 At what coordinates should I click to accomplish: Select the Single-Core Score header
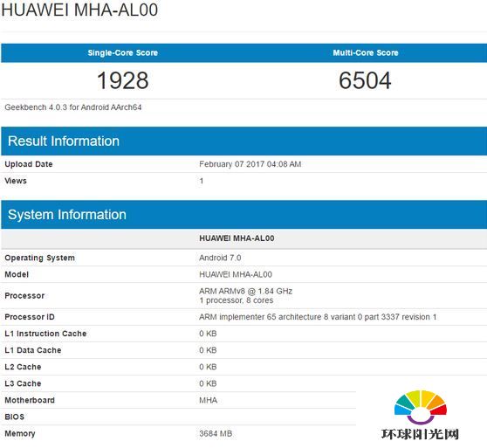(x=123, y=52)
